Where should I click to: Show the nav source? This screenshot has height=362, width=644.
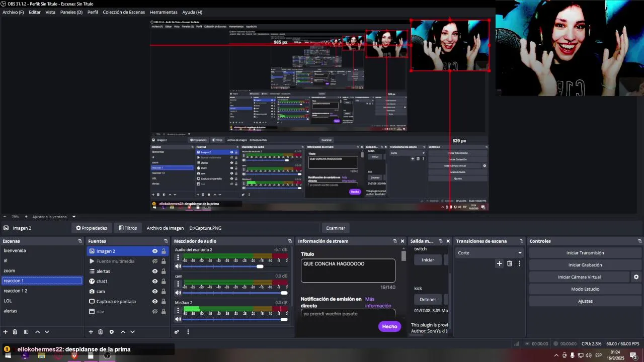[155, 312]
